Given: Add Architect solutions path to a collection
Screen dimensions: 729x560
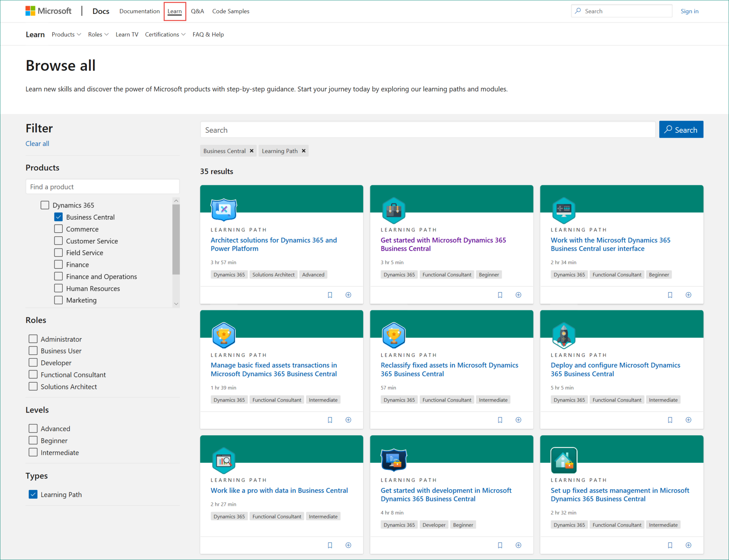Looking at the screenshot, I should point(348,295).
